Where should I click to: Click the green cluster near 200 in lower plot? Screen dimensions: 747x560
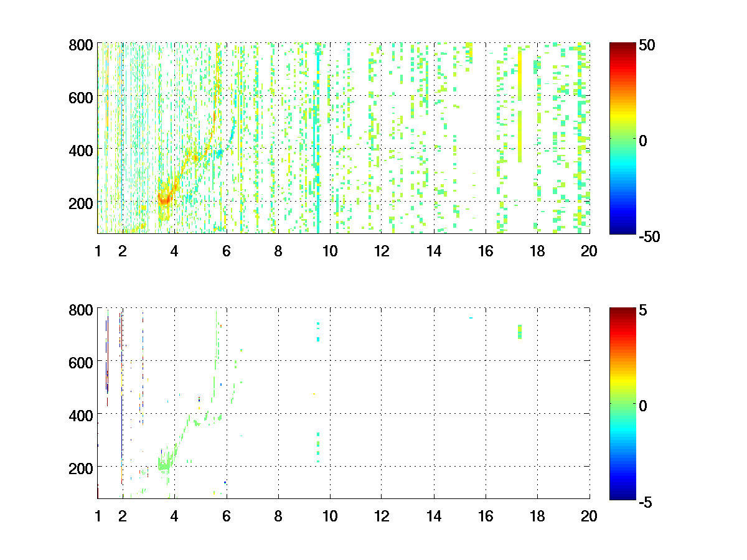click(x=166, y=464)
